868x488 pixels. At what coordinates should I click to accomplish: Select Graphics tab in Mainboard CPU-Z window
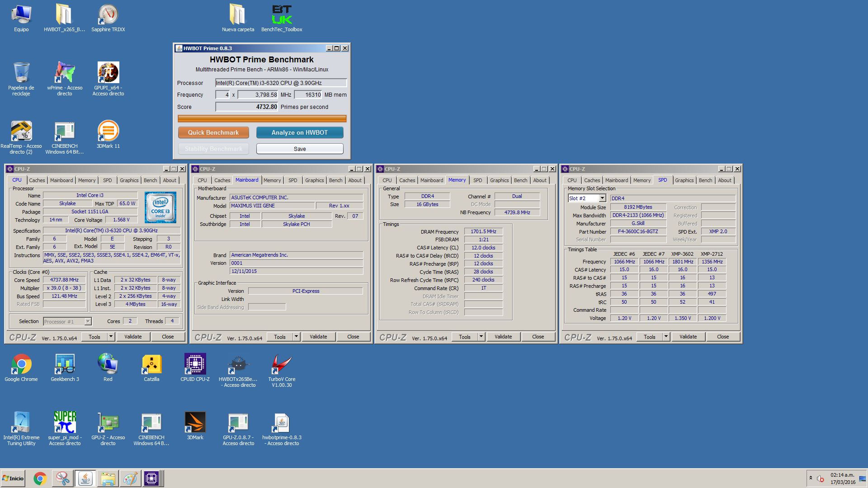point(315,180)
